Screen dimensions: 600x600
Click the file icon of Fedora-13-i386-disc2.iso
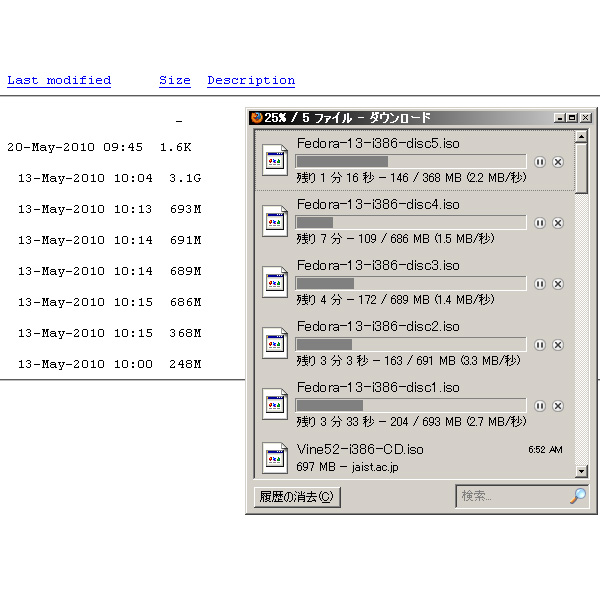(275, 343)
